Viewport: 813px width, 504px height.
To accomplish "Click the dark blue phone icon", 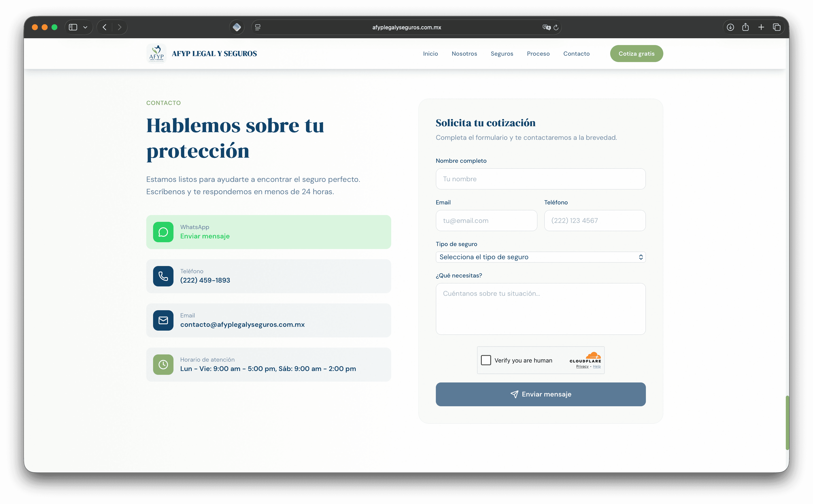I will coord(163,276).
